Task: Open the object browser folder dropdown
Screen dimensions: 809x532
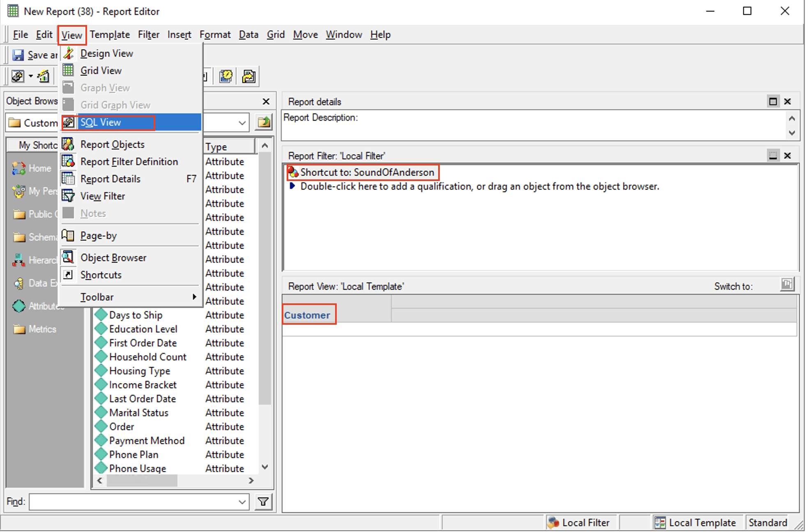Action: 242,123
